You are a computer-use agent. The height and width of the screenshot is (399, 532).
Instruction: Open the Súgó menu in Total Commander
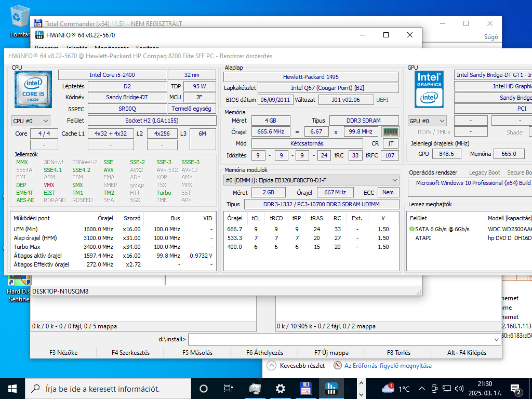tap(491, 37)
